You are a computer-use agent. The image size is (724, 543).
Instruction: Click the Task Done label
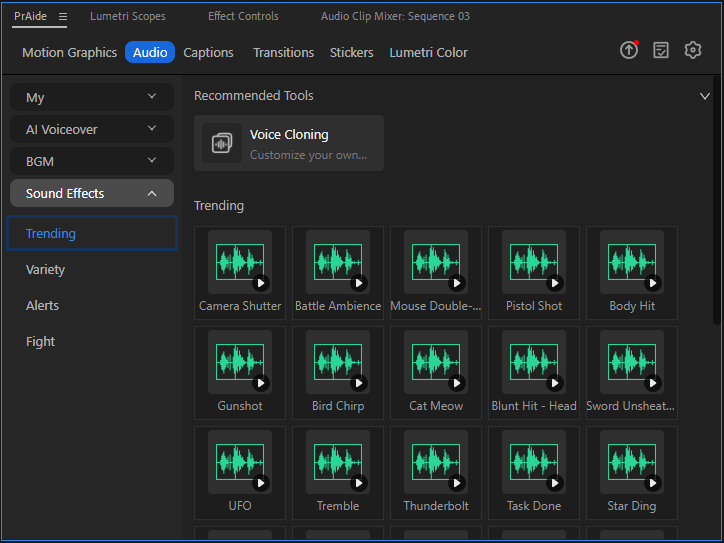click(x=534, y=506)
